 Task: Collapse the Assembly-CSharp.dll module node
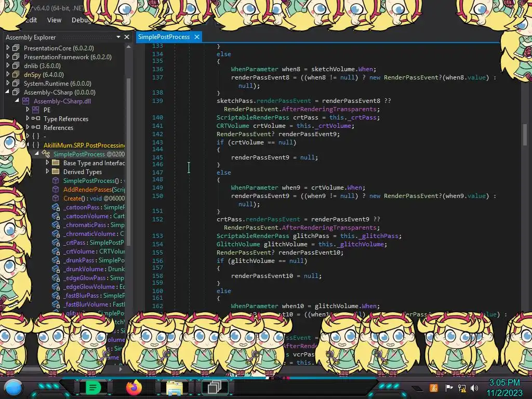[17, 101]
